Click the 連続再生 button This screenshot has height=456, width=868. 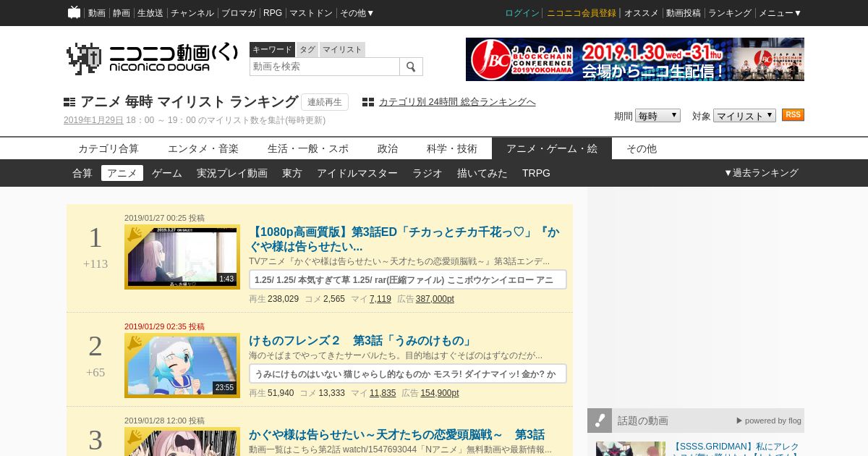(325, 102)
